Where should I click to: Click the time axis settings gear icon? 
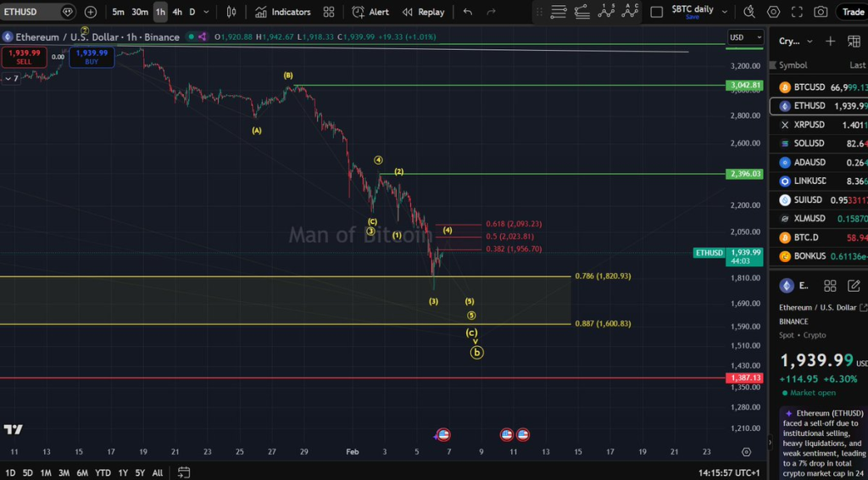pyautogui.click(x=746, y=452)
